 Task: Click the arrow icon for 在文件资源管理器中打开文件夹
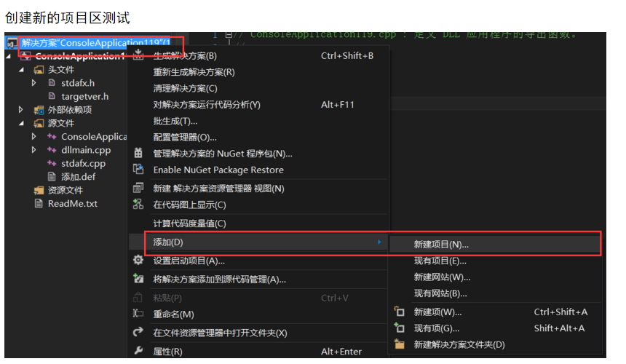click(x=138, y=332)
